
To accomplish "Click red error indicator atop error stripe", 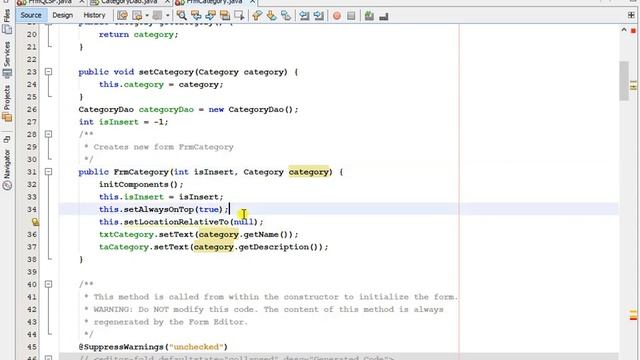I will tap(633, 31).
